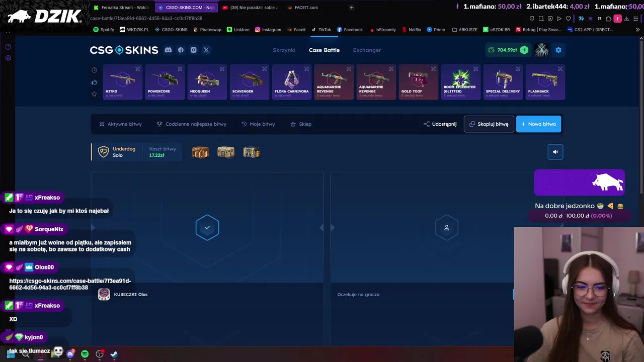Click the SPECIAL DELIVERY drop card

(503, 82)
